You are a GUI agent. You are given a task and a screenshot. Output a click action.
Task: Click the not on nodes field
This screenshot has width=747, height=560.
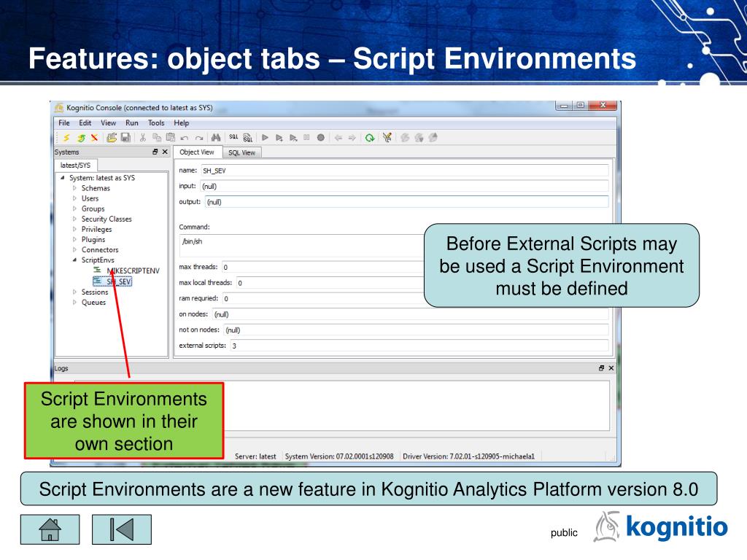coord(416,330)
